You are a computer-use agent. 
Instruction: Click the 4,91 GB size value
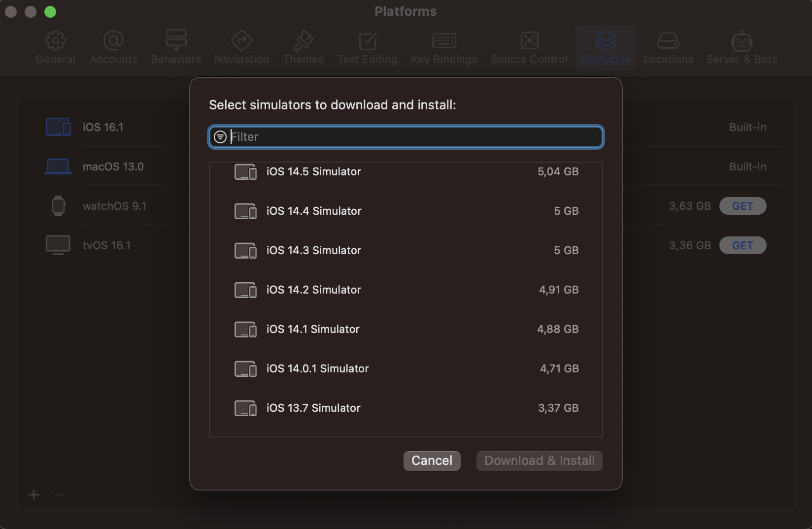559,290
